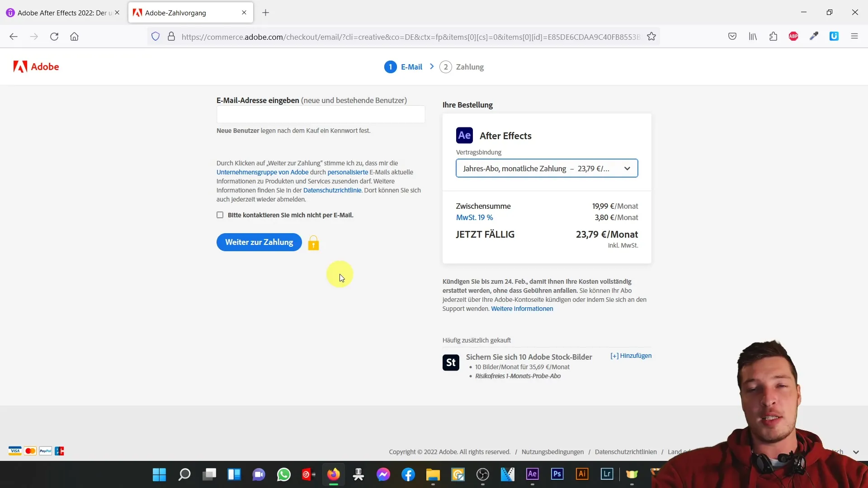Open Windows taskbar search

pyautogui.click(x=184, y=474)
